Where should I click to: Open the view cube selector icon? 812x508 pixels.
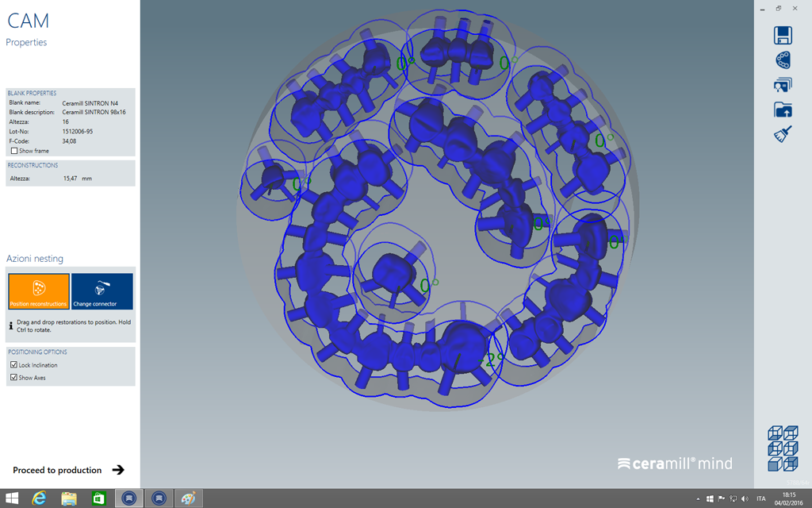click(782, 448)
